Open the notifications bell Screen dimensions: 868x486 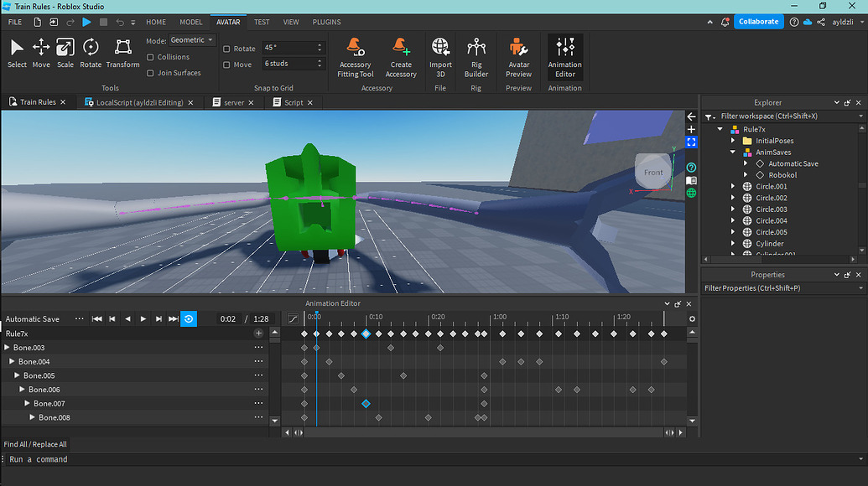click(x=725, y=22)
